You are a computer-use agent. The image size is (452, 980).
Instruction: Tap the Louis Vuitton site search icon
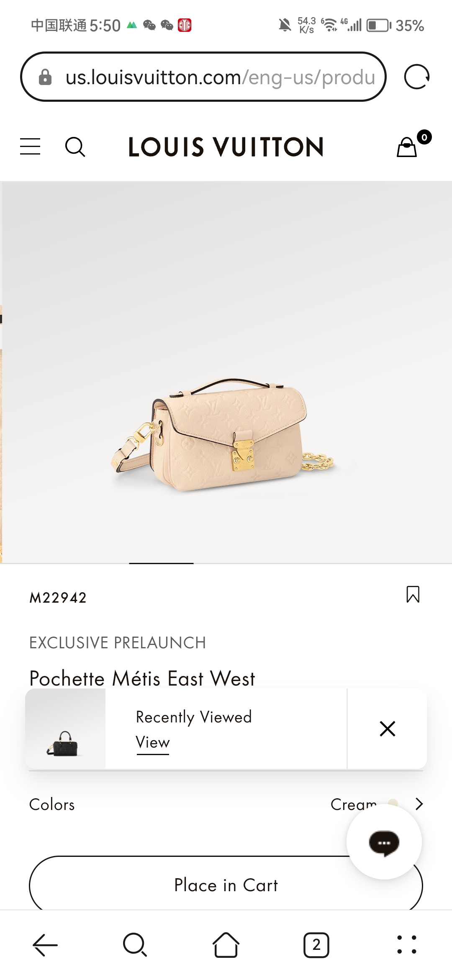[75, 147]
